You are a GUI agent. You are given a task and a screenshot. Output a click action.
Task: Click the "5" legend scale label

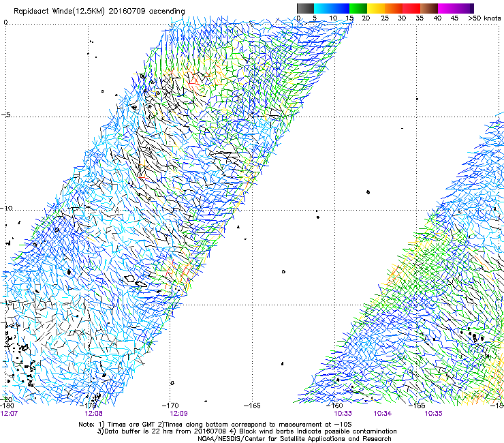(315, 18)
